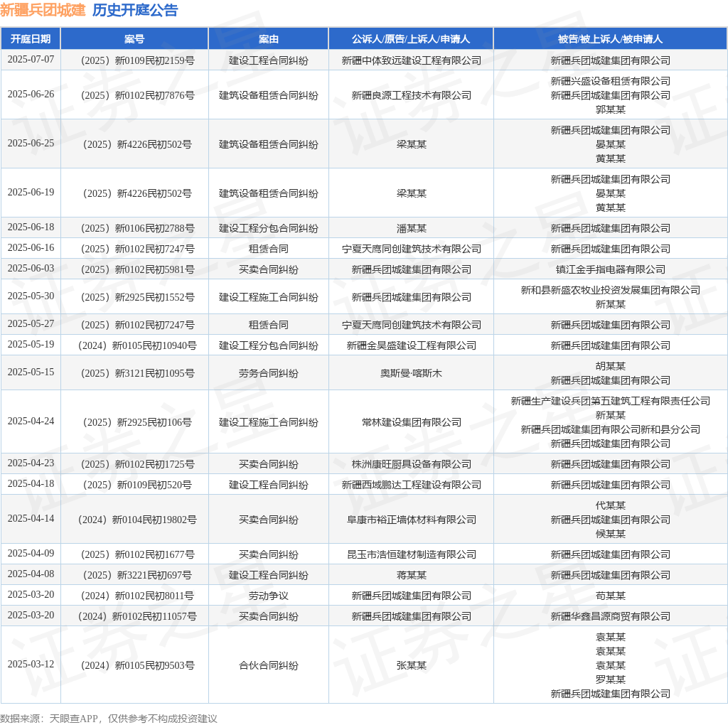Click defendant 候某某
The height and width of the screenshot is (725, 728).
point(610,534)
